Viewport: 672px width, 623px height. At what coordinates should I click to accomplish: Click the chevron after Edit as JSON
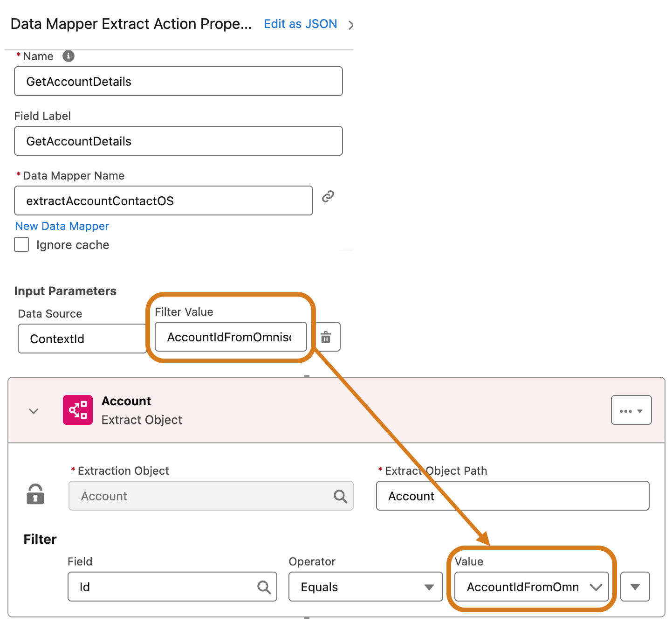click(351, 25)
